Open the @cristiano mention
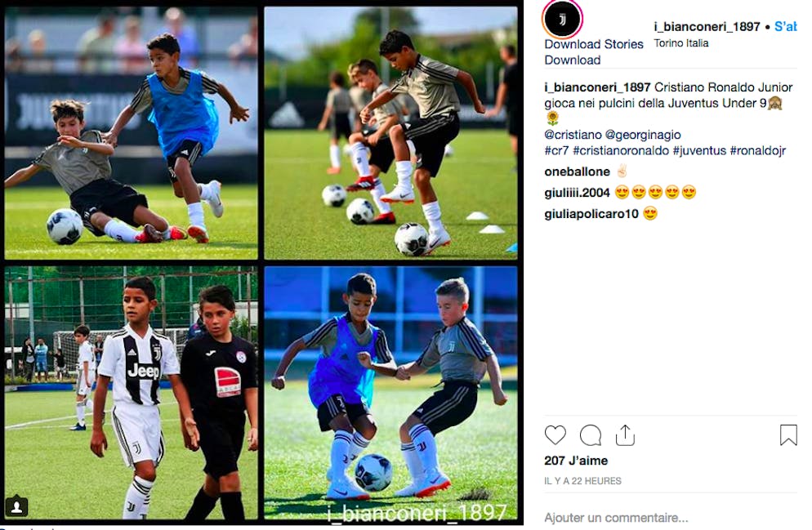This screenshot has width=812, height=530. pyautogui.click(x=573, y=135)
